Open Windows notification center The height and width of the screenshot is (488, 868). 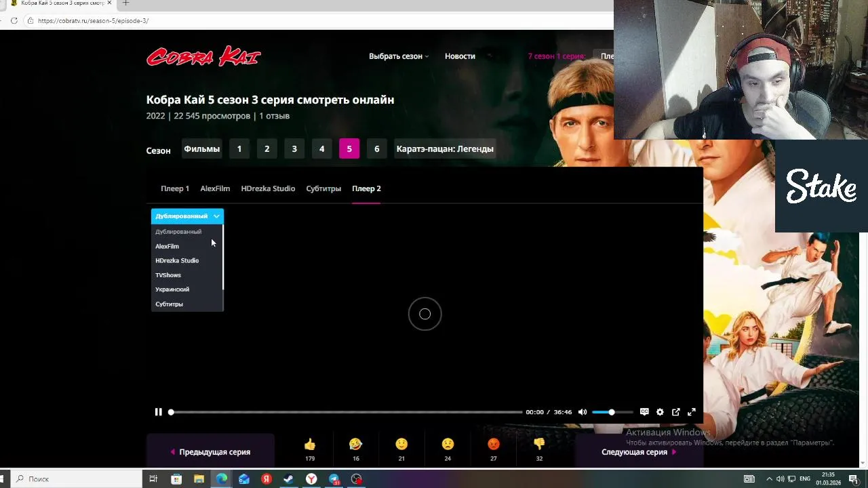pos(854,479)
